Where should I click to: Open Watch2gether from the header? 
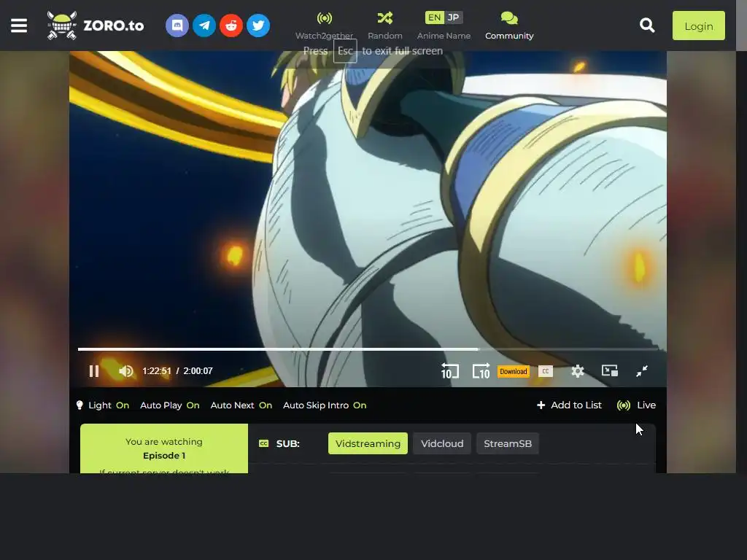point(324,26)
